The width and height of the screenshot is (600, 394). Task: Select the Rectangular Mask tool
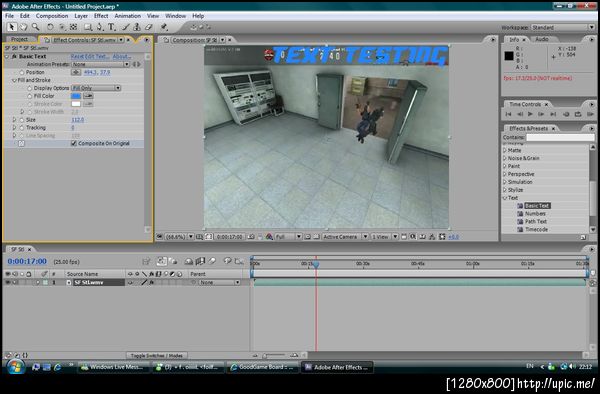pos(88,27)
